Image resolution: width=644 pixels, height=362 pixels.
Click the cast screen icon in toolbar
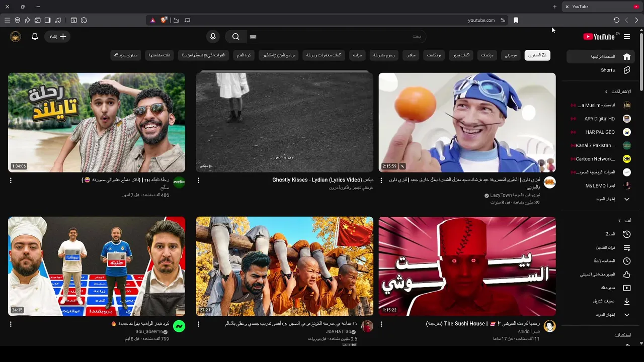point(188,20)
